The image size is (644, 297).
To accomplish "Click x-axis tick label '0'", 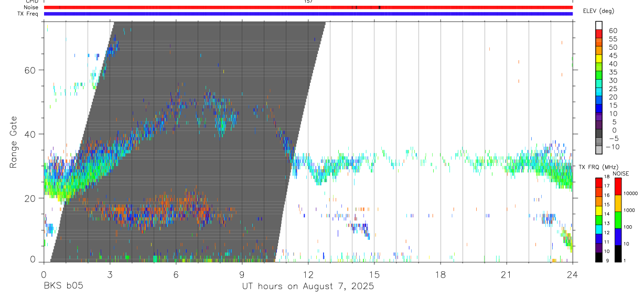I will coord(44,274).
